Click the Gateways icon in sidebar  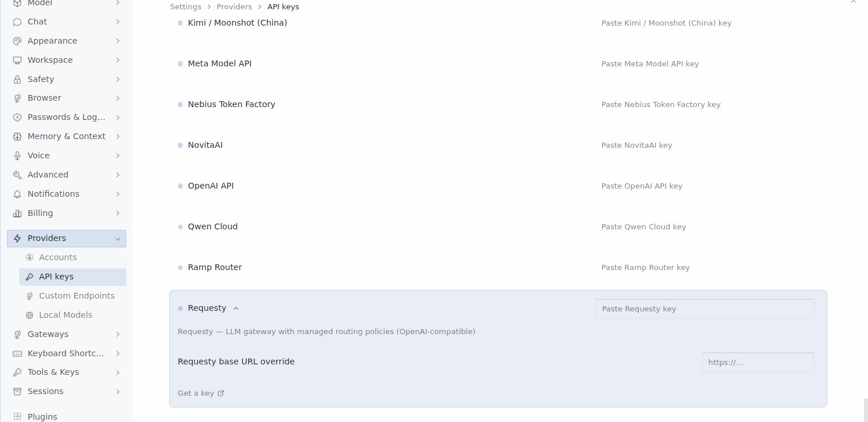pyautogui.click(x=17, y=335)
